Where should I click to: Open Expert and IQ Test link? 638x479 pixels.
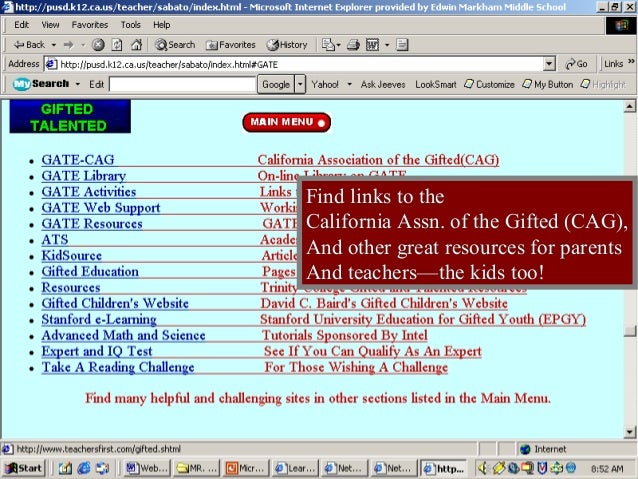tap(97, 351)
